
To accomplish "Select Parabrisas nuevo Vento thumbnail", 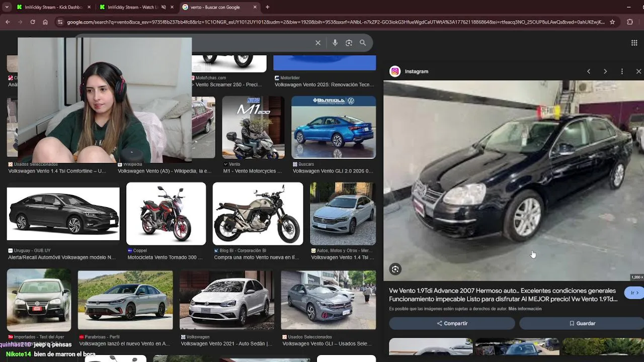I will coord(125,300).
